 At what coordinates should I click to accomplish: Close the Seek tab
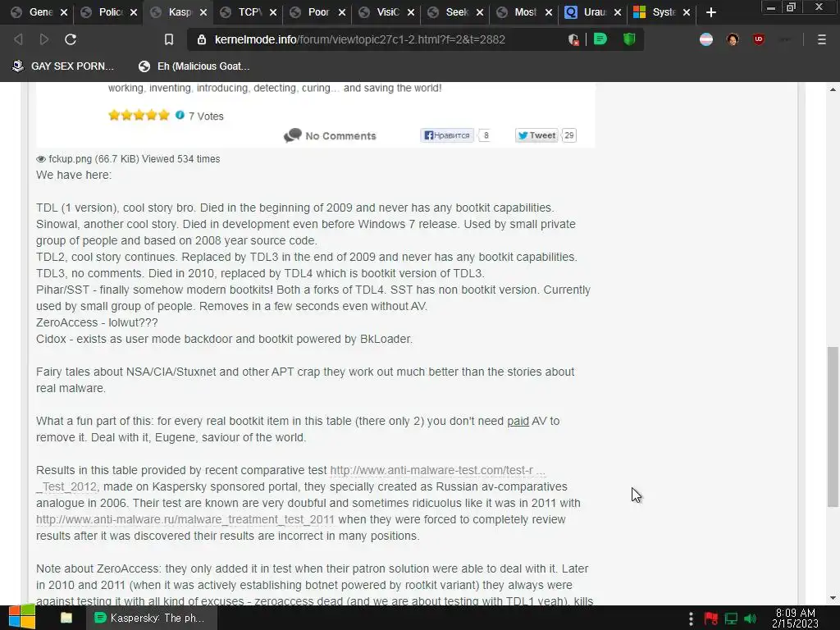click(x=480, y=12)
